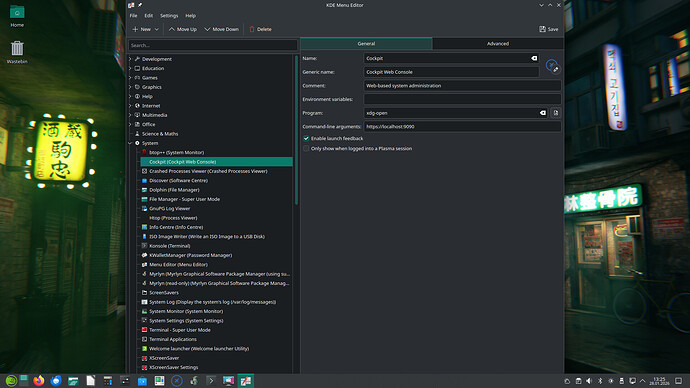Click the Environment variables input field
This screenshot has width=690, height=388.
[x=462, y=99]
